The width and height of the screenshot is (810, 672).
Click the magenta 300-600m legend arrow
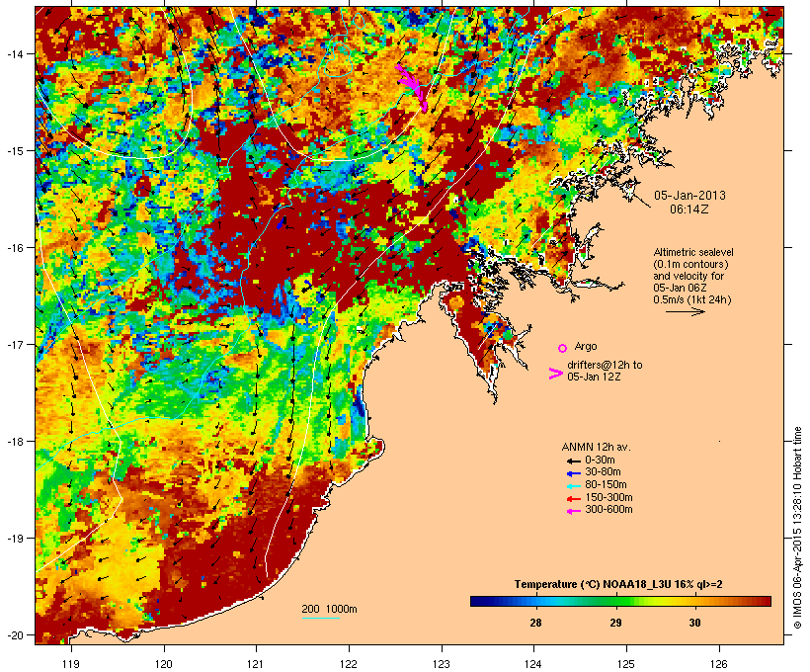pyautogui.click(x=573, y=511)
